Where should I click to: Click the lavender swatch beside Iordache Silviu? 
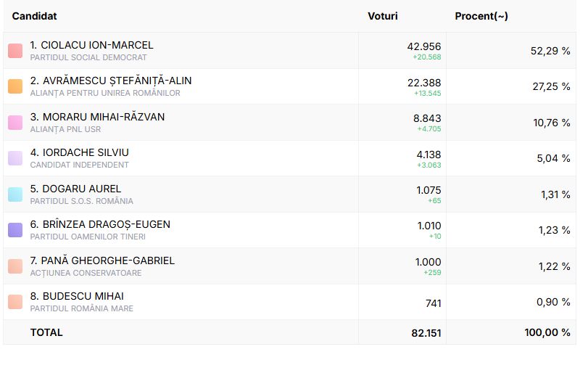[x=15, y=158]
